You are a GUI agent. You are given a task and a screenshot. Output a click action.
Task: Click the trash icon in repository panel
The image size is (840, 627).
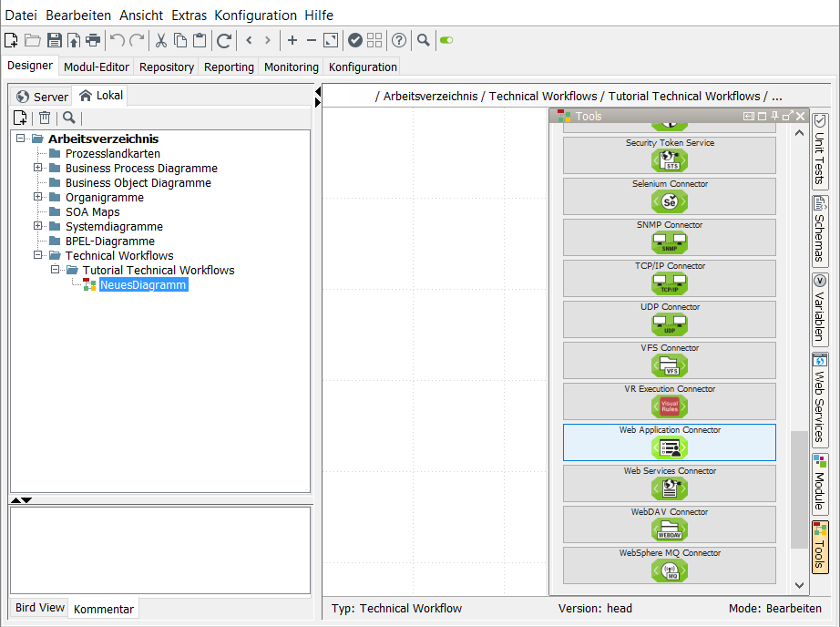coord(45,118)
